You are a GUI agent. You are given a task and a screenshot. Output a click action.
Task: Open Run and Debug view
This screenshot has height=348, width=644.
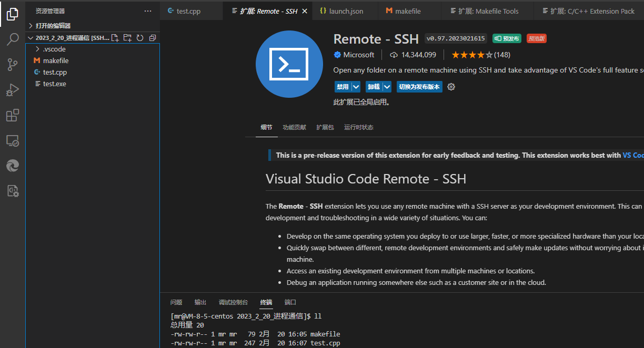(13, 90)
